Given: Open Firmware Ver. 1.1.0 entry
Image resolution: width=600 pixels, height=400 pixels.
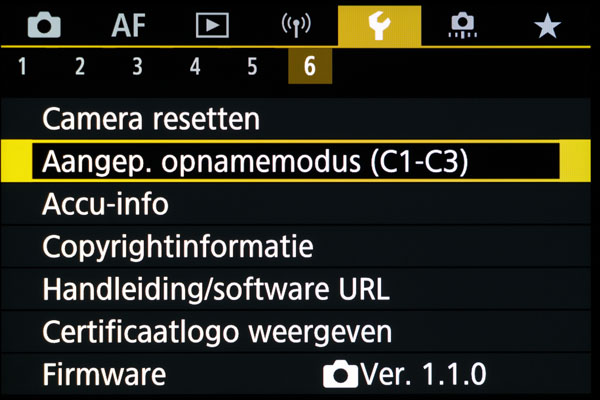Looking at the screenshot, I should pyautogui.click(x=264, y=375).
